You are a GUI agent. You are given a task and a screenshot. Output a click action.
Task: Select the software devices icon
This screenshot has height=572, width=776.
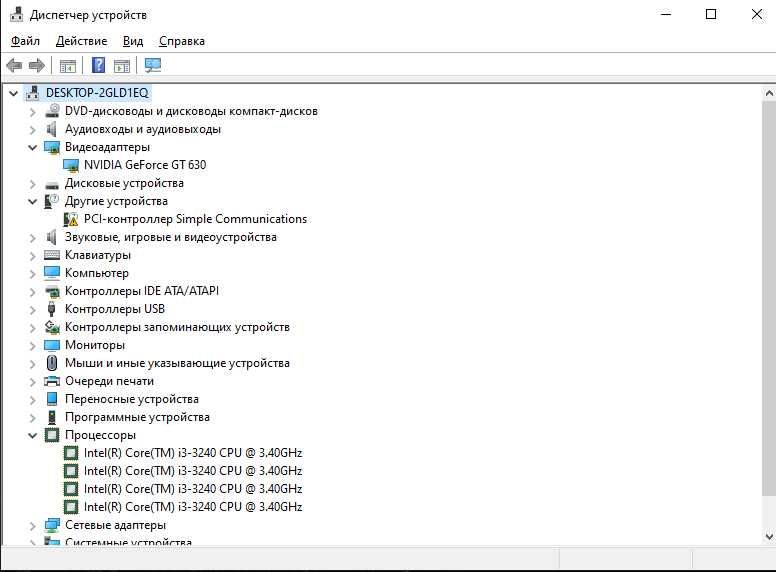click(x=51, y=417)
